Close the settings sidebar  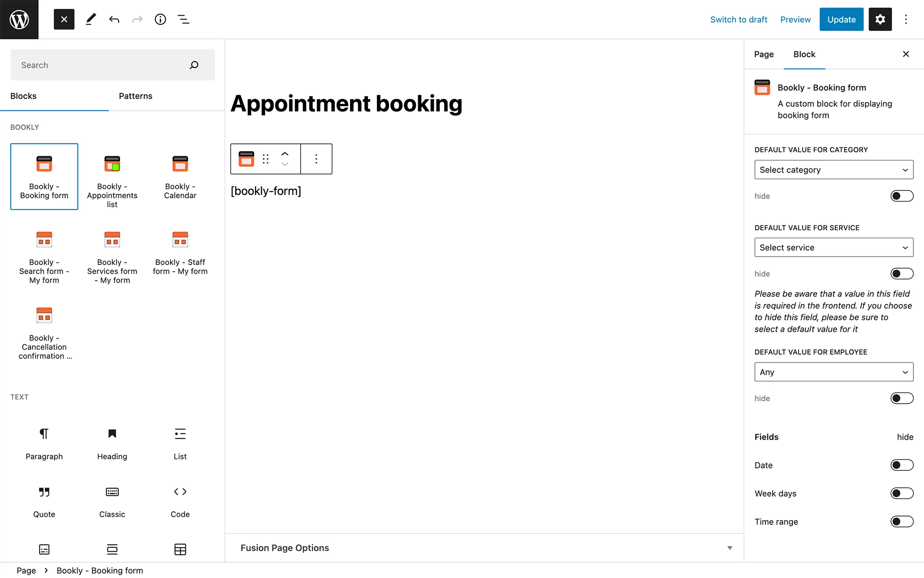[906, 54]
